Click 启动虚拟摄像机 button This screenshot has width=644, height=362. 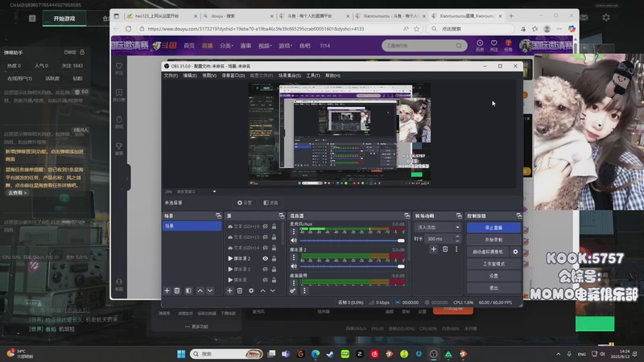[488, 252]
